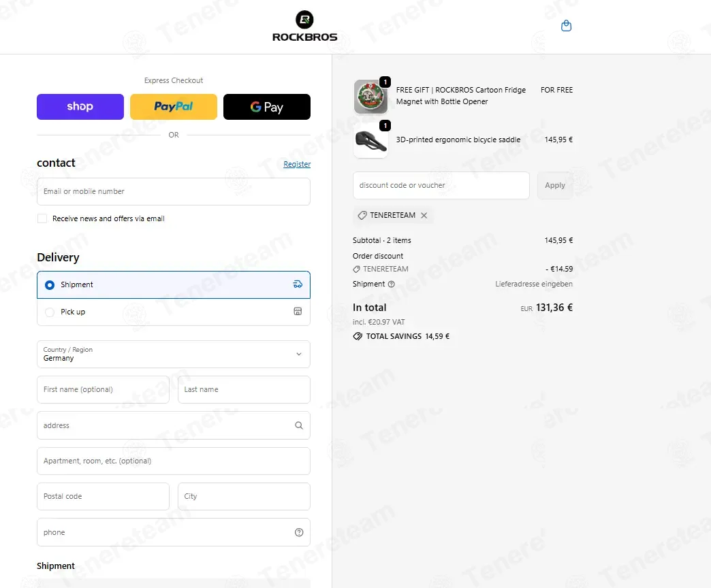Click the TOTAL SAVINGS tag icon

click(358, 336)
